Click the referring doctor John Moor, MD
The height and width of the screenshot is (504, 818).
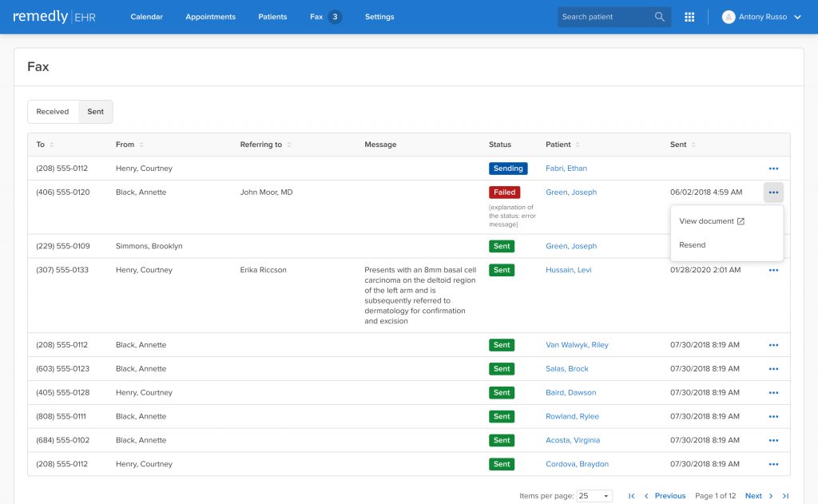pyautogui.click(x=267, y=192)
